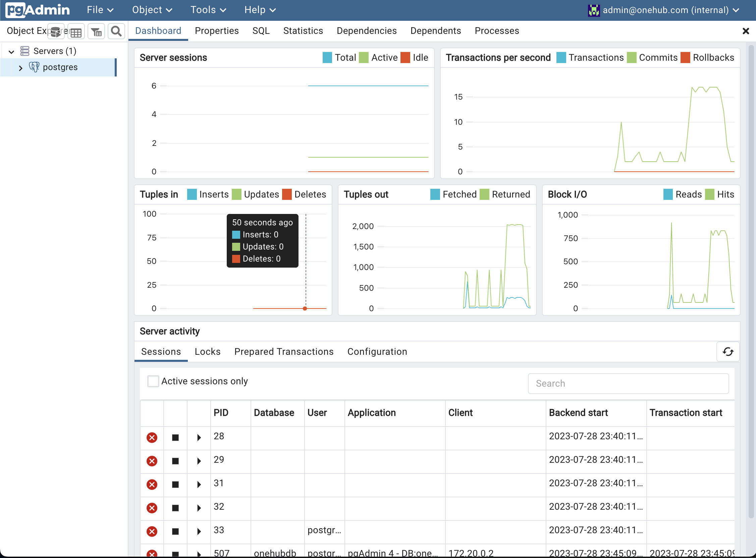
Task: Switch to the Properties tab
Action: (217, 31)
